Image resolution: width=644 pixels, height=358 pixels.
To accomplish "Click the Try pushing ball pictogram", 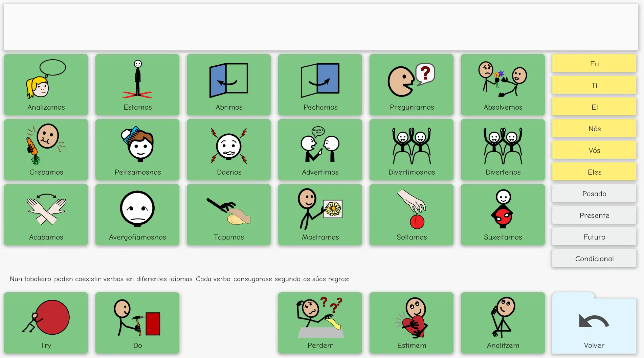I will pyautogui.click(x=46, y=323).
